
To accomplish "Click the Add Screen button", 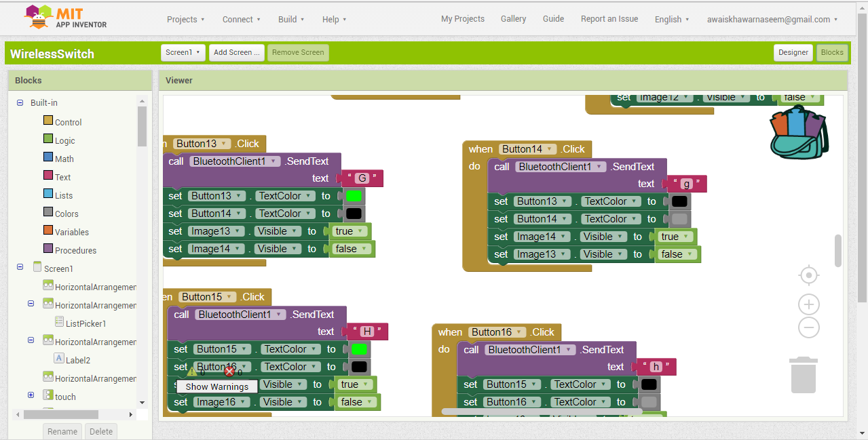I will (236, 52).
